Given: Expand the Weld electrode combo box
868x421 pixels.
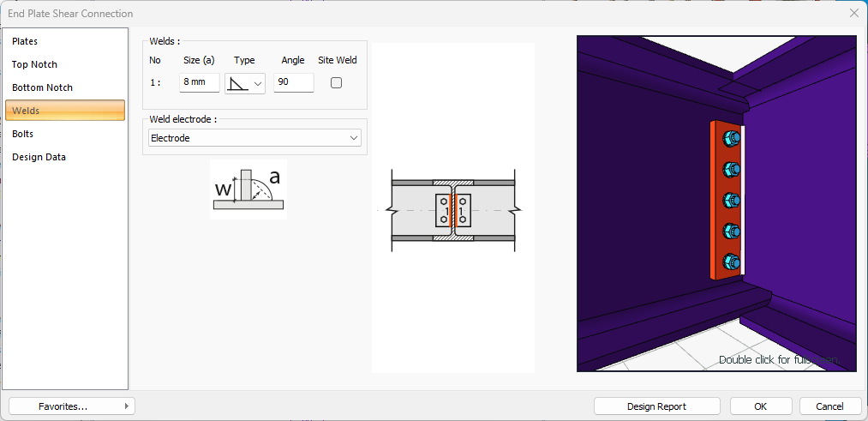Looking at the screenshot, I should pyautogui.click(x=254, y=138).
